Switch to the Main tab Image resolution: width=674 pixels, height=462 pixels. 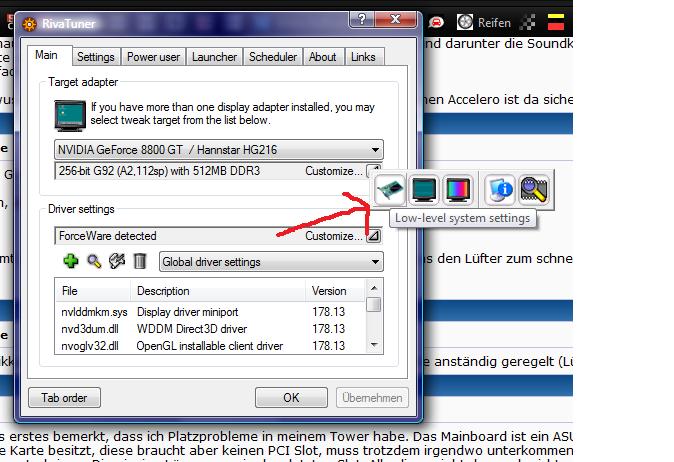pyautogui.click(x=46, y=55)
